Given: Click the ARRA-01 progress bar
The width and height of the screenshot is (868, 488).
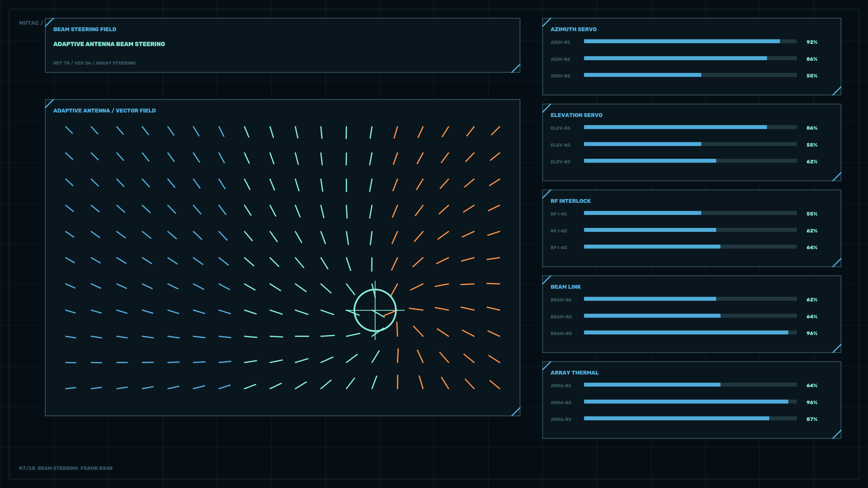Looking at the screenshot, I should point(690,385).
